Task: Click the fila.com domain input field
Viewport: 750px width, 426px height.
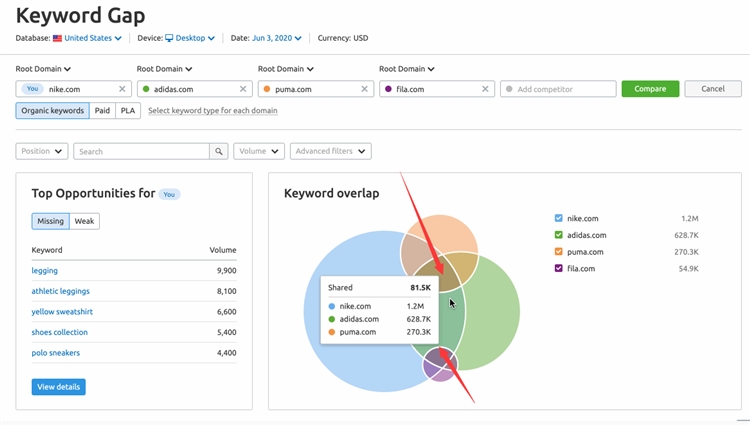Action: [437, 89]
